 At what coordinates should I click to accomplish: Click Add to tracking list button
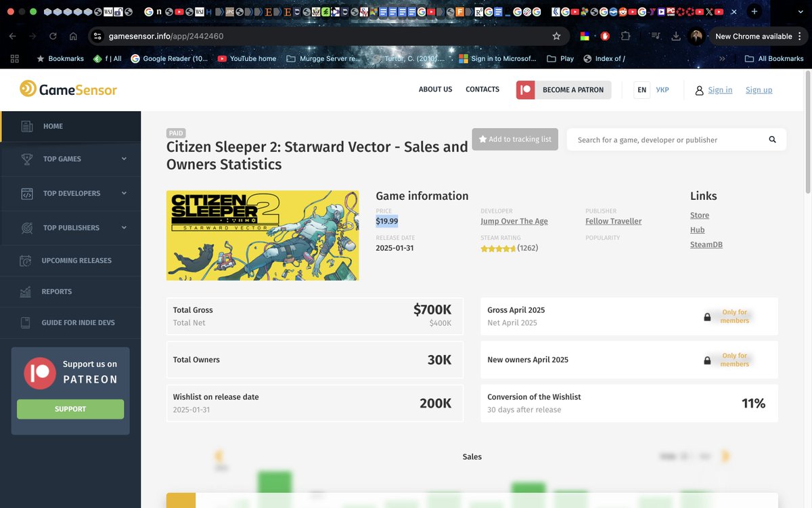pos(515,139)
